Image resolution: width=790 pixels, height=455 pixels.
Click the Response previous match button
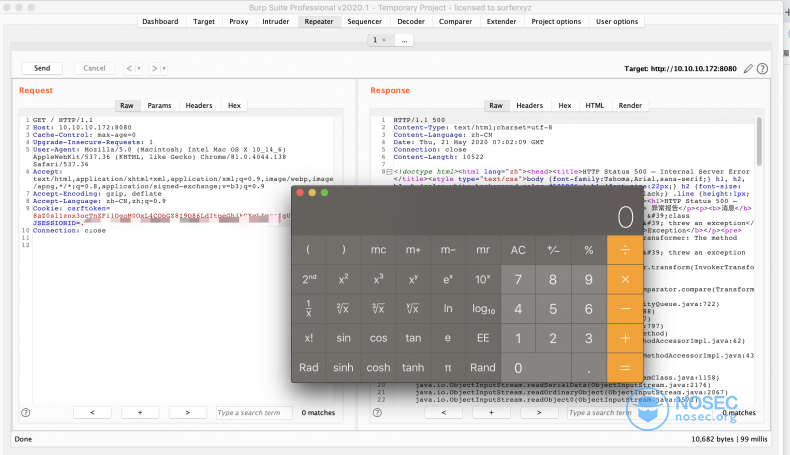click(443, 413)
